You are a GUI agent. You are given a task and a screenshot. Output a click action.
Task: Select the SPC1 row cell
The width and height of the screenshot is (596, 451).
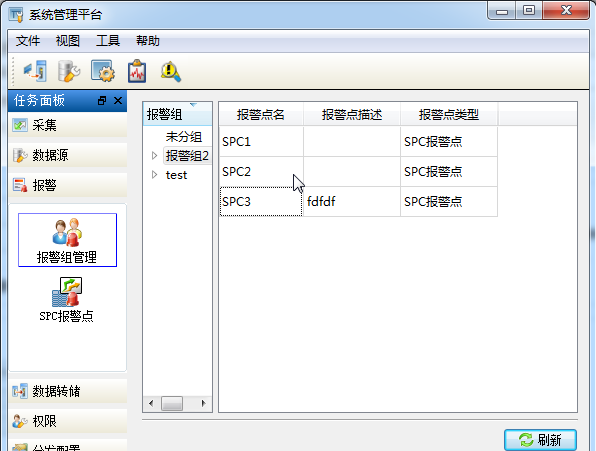click(x=261, y=142)
